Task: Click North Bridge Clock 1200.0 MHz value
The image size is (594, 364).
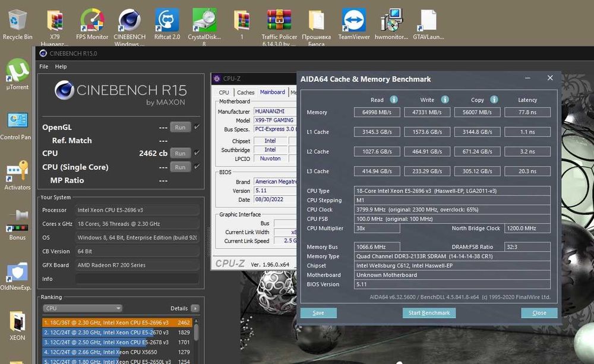Action: pos(527,229)
